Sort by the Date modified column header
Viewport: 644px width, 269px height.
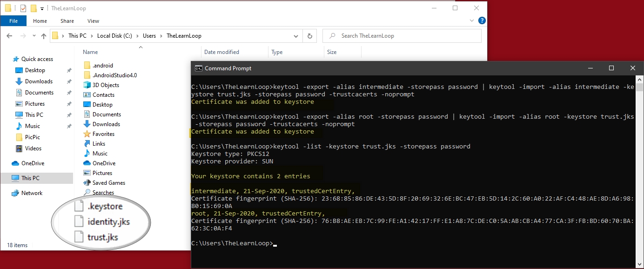(x=221, y=52)
